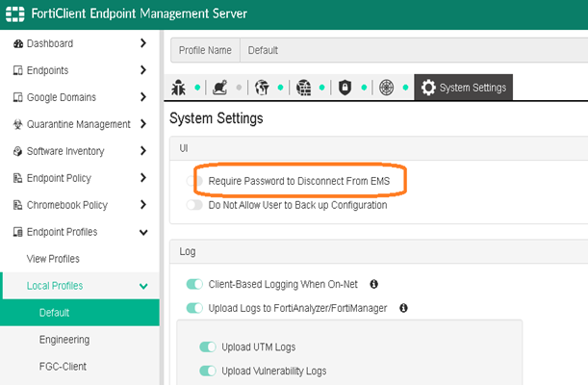Screen dimensions: 588x385
Task: Disable Upload Vulnerability Logs switch
Action: click(208, 371)
